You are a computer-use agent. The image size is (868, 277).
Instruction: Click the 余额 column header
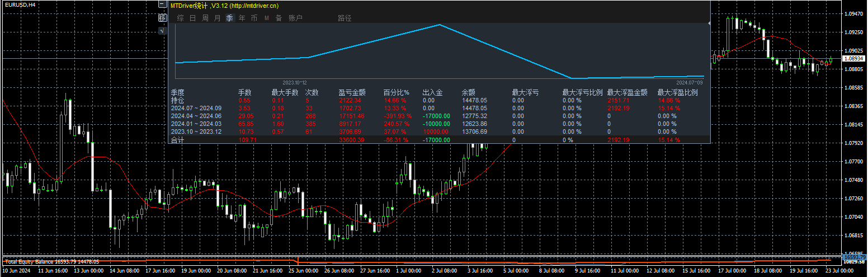pyautogui.click(x=468, y=92)
